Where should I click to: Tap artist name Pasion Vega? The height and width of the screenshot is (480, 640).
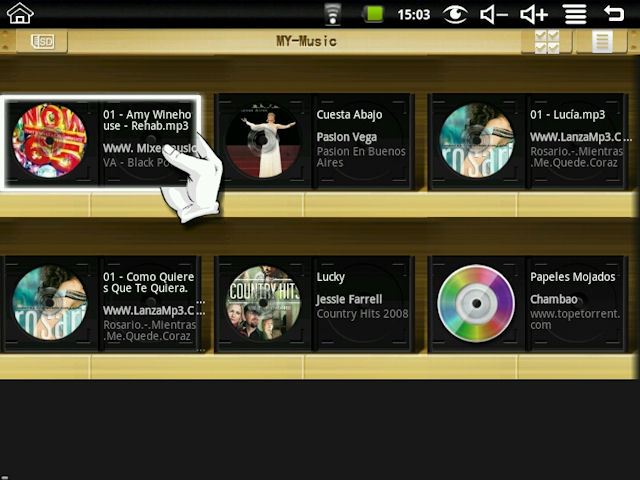point(347,137)
